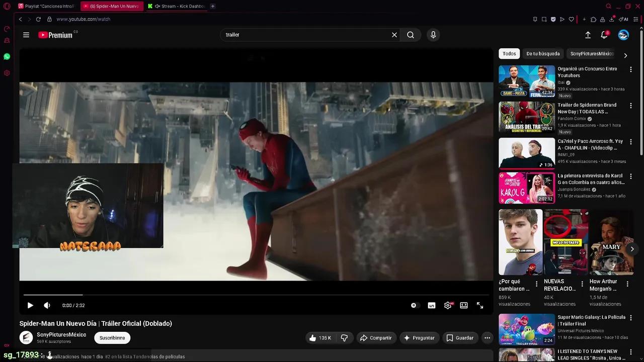644x362 pixels.
Task: Go to YouTube Premium home logo
Action: pos(55,35)
